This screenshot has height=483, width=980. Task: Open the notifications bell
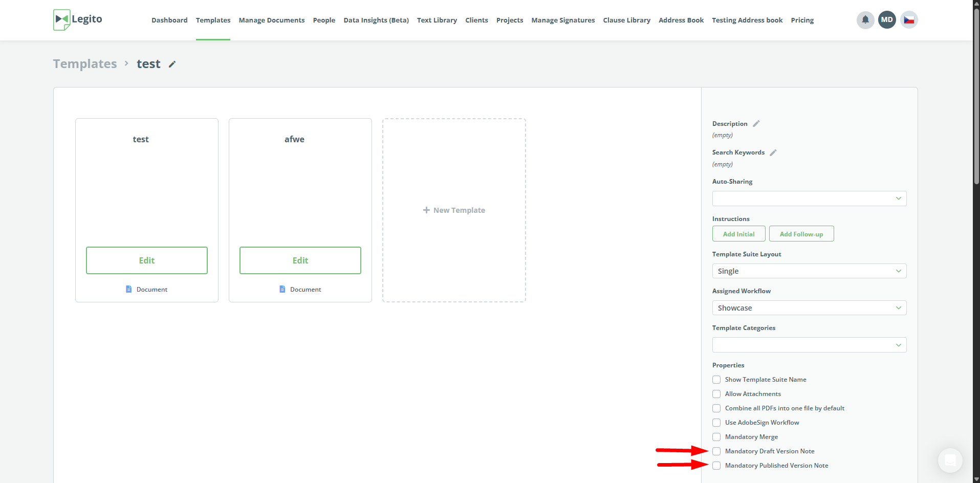[x=865, y=20]
